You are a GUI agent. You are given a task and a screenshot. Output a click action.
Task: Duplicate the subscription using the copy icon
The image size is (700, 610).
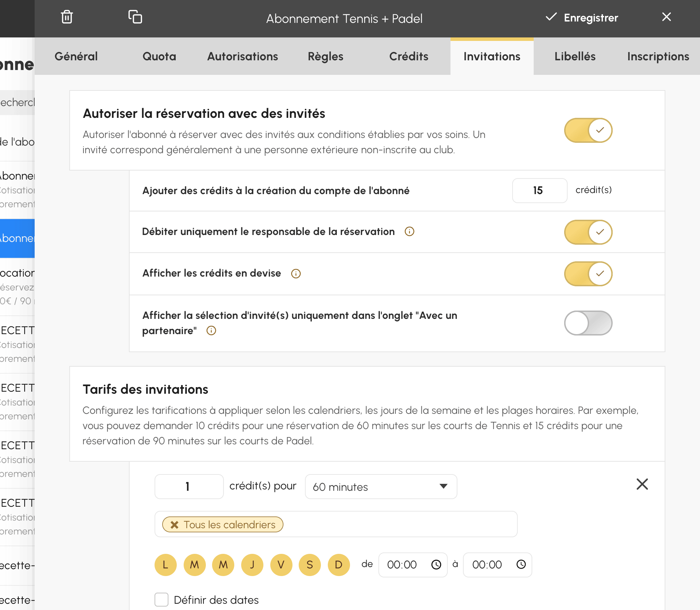[135, 17]
